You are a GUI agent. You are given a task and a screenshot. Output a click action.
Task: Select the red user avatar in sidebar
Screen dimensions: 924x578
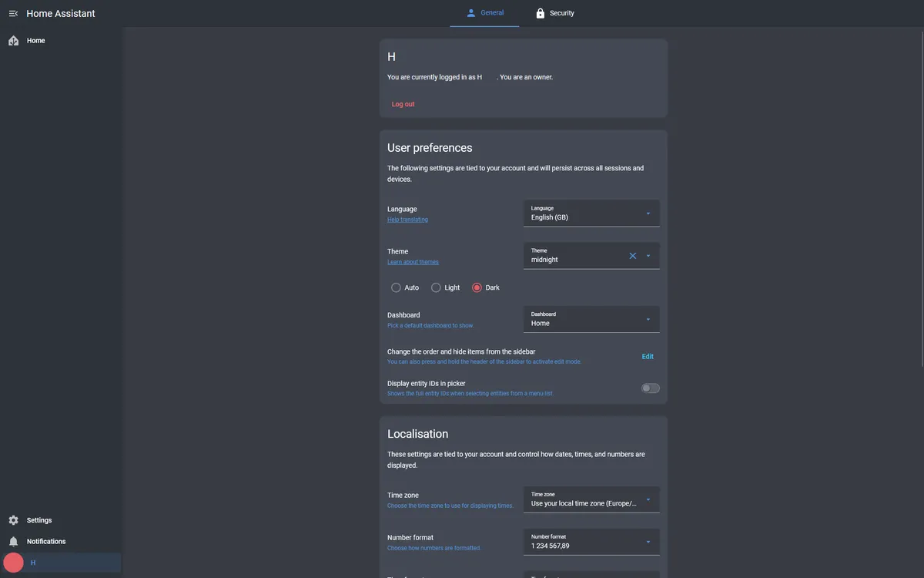tap(13, 563)
